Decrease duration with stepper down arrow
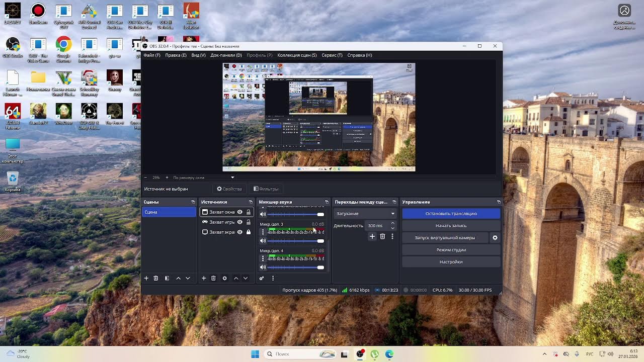This screenshot has height=362, width=644. pos(393,228)
